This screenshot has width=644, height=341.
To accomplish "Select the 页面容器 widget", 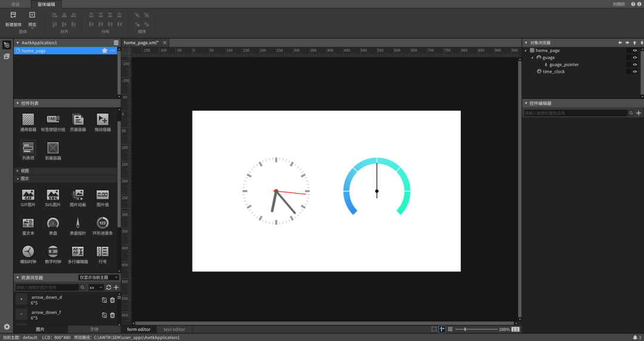I will click(78, 122).
